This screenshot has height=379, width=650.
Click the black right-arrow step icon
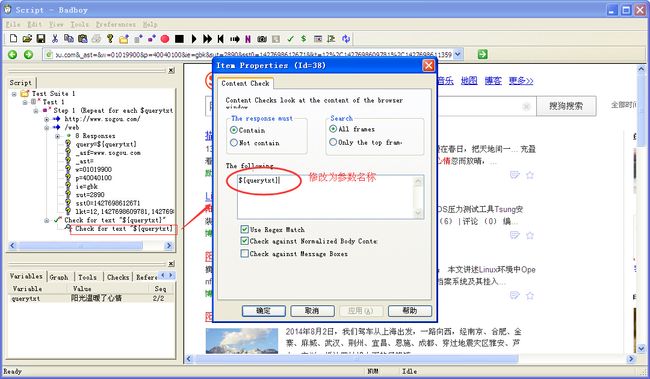[x=235, y=39]
